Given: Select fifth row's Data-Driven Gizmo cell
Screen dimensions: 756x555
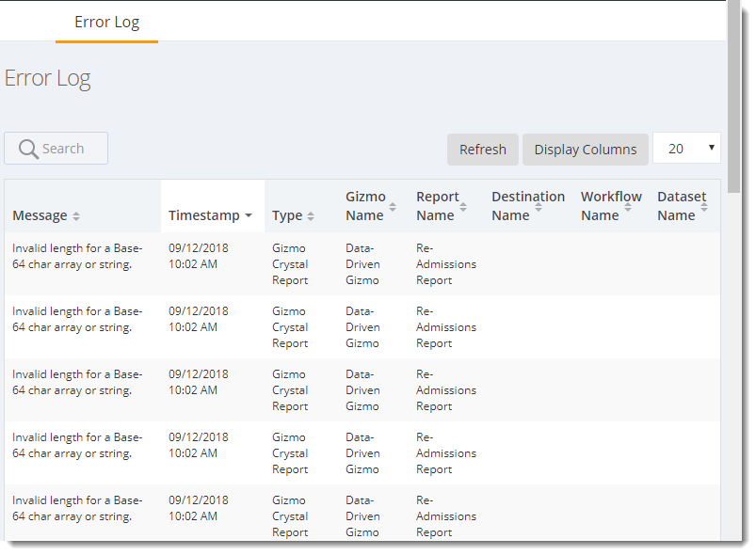Looking at the screenshot, I should pos(362,516).
